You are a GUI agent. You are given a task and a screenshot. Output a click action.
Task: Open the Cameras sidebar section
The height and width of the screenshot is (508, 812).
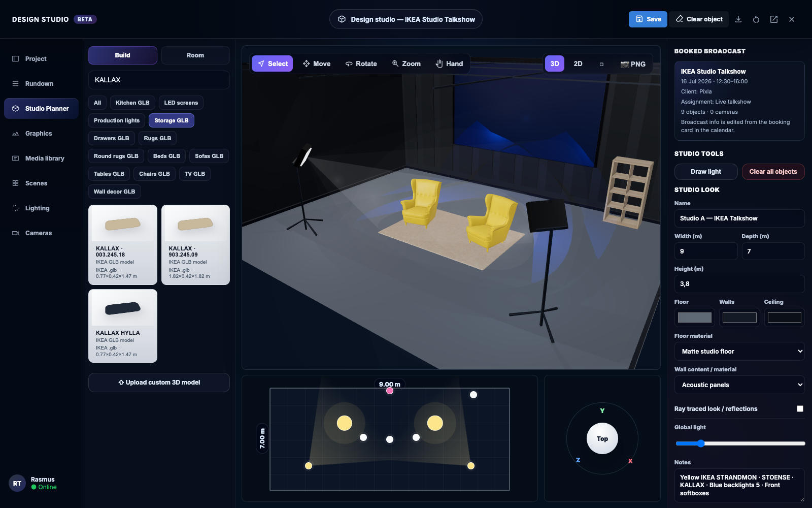click(x=41, y=233)
